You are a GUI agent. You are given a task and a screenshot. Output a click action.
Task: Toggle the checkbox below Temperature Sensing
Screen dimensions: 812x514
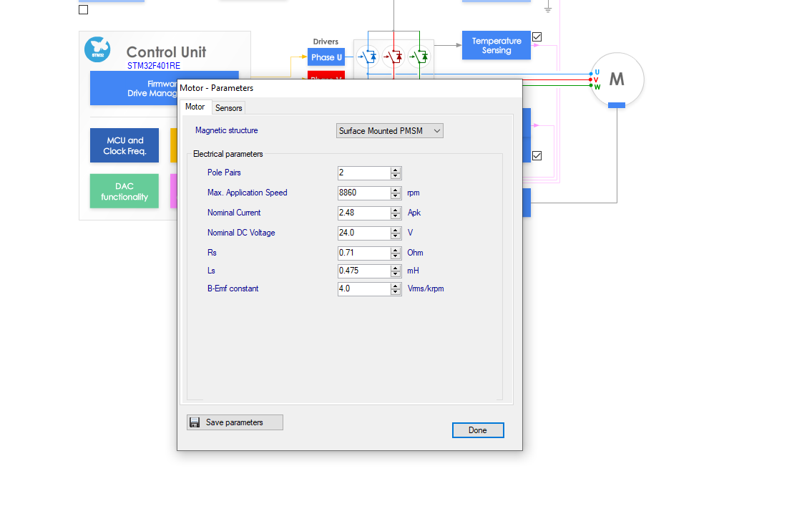pyautogui.click(x=537, y=155)
